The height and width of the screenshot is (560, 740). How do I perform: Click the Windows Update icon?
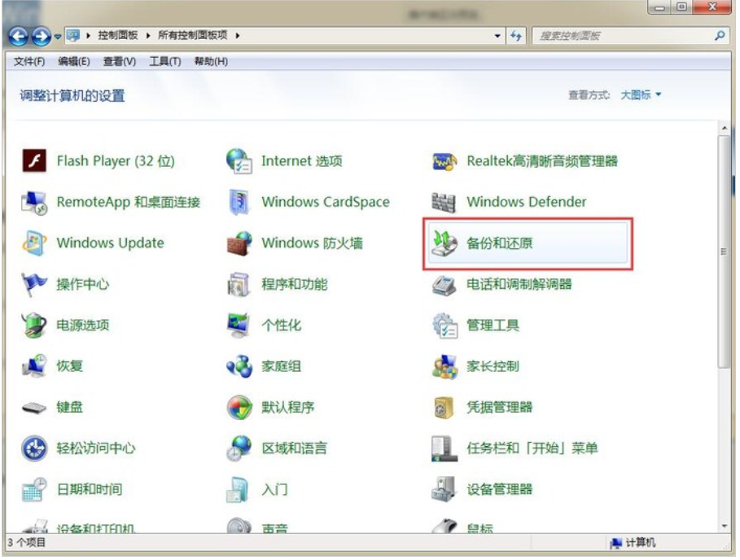[x=34, y=243]
